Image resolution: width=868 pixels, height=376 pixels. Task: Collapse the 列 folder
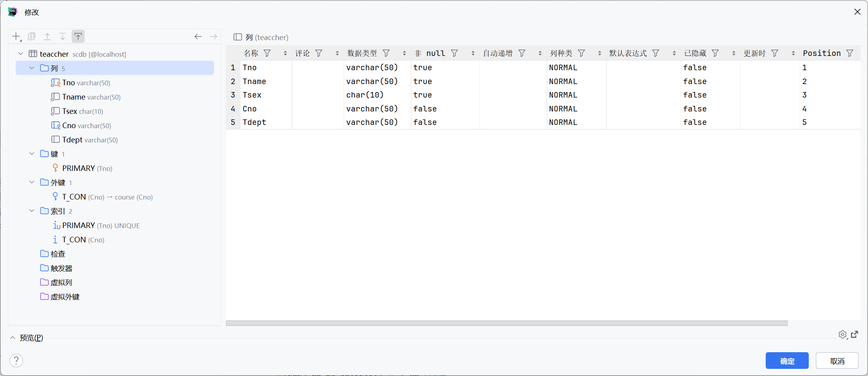pos(32,68)
